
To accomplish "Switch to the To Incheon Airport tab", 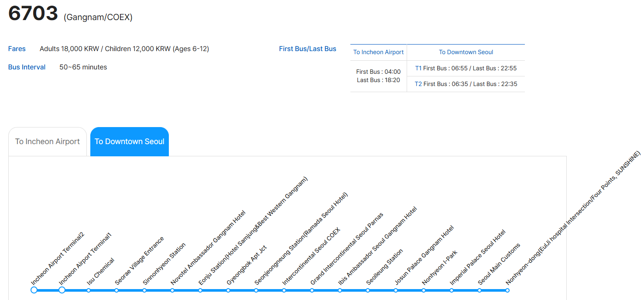I will pos(48,141).
